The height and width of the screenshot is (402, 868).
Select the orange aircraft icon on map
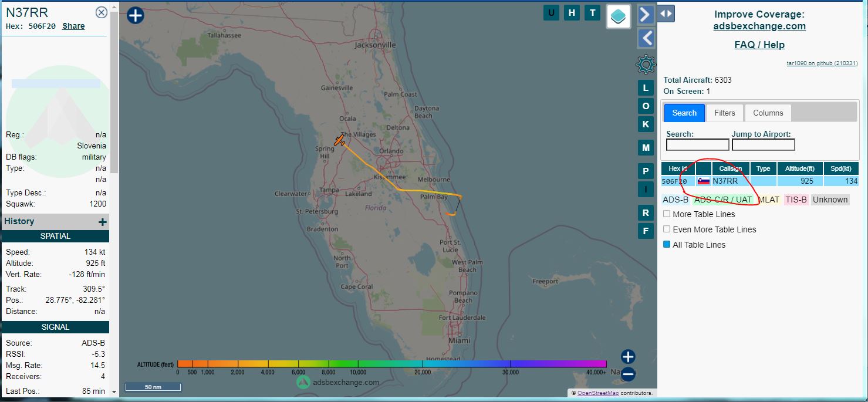pyautogui.click(x=339, y=140)
